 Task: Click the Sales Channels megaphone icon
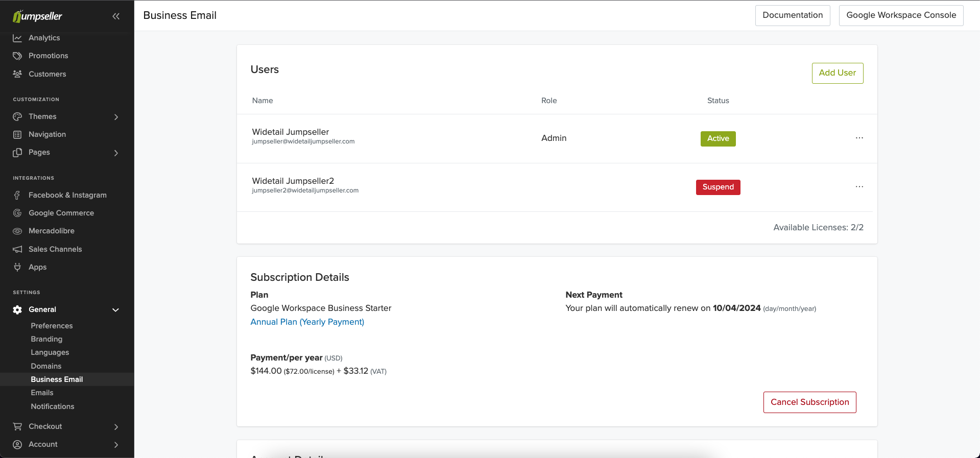pos(17,249)
